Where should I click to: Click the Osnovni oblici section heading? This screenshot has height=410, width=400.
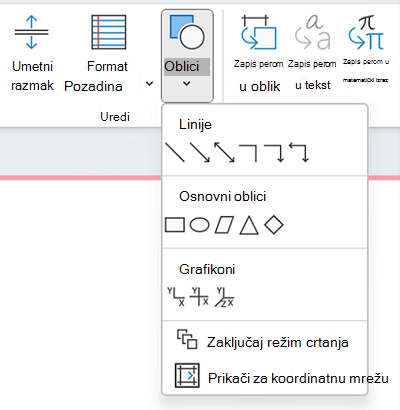(x=222, y=196)
